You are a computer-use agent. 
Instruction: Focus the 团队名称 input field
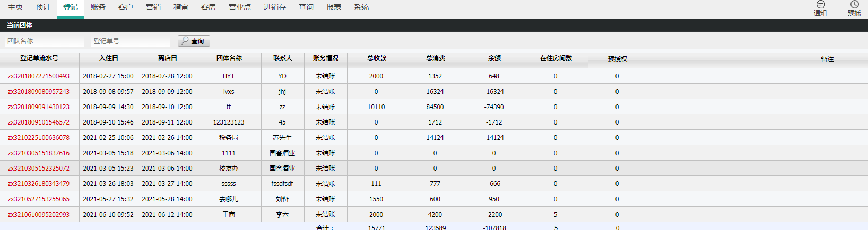[x=45, y=41]
